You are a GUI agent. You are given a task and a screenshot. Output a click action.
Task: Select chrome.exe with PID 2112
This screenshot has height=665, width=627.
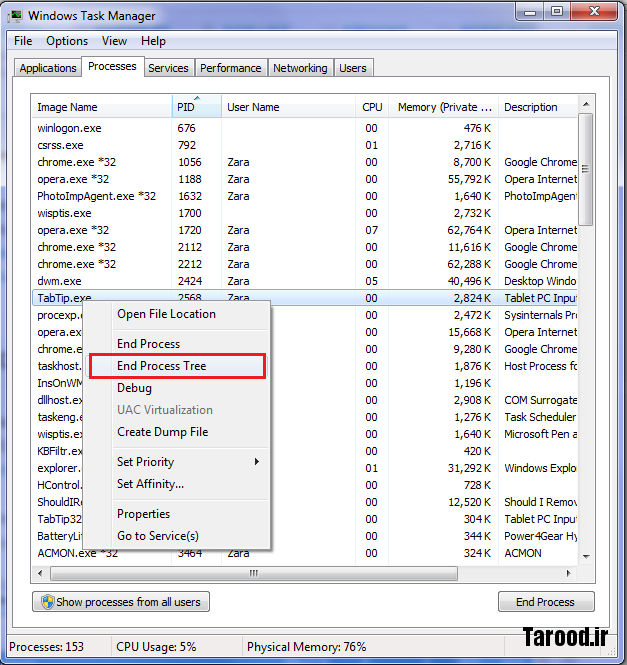305,247
